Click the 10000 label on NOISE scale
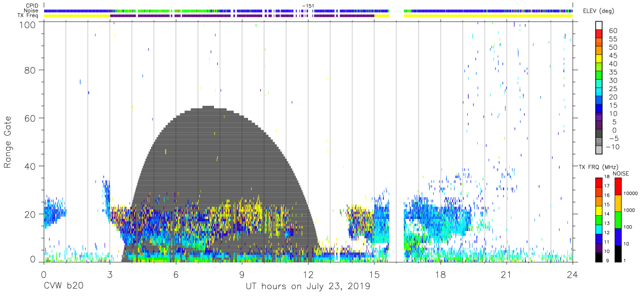The image size is (644, 297). [x=630, y=194]
